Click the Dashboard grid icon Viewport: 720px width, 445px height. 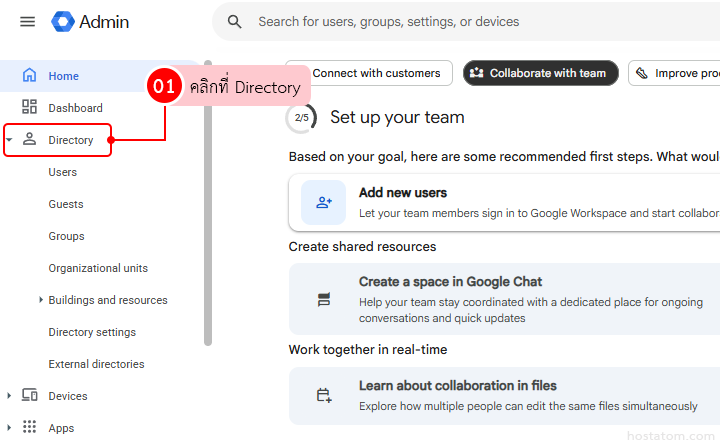pyautogui.click(x=29, y=107)
